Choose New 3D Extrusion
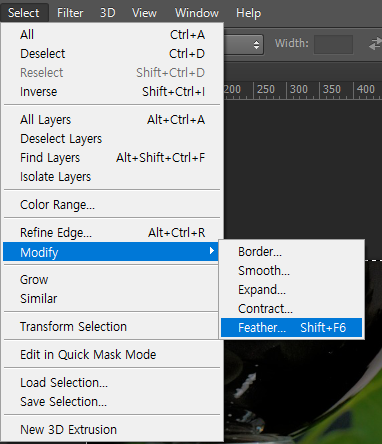The image size is (382, 444). 113,430
